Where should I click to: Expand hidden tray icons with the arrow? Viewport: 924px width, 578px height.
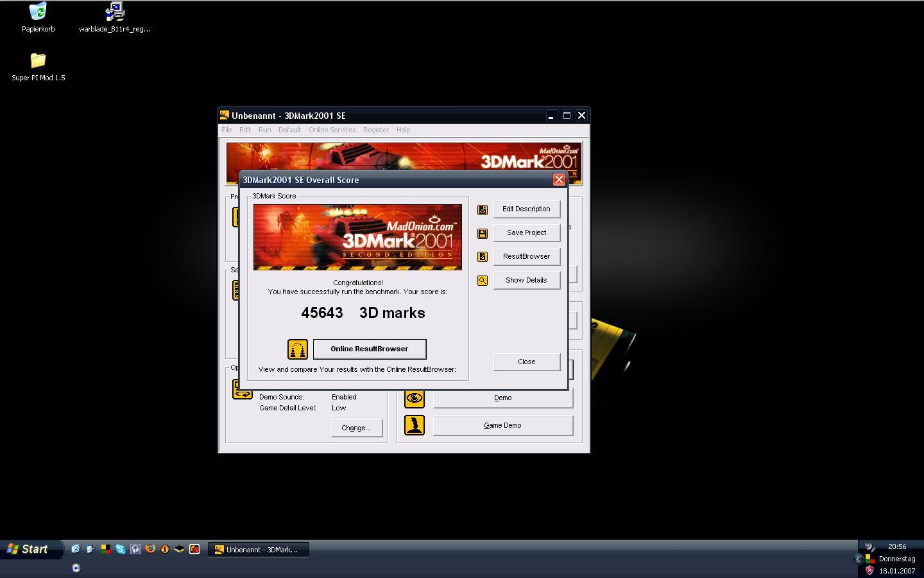point(858,559)
